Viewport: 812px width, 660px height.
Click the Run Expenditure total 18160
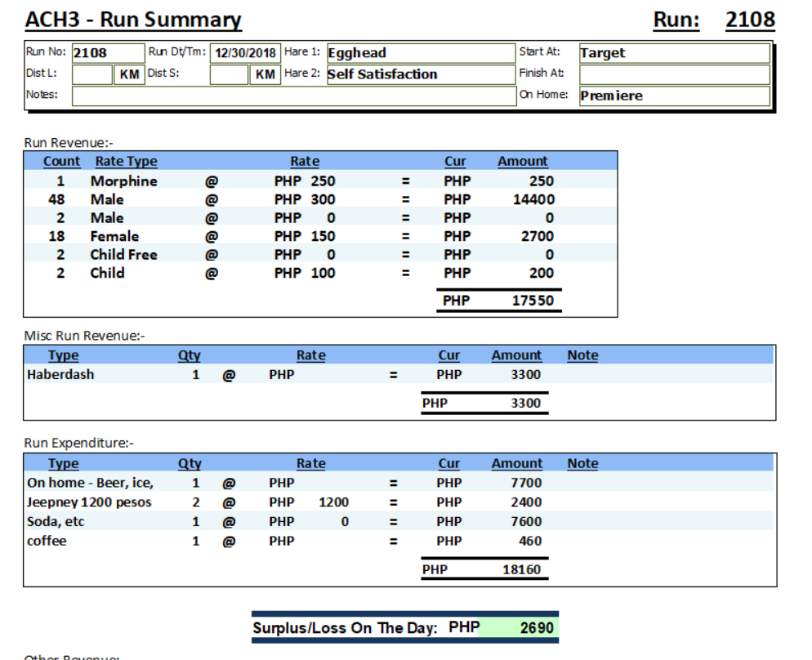tap(521, 569)
